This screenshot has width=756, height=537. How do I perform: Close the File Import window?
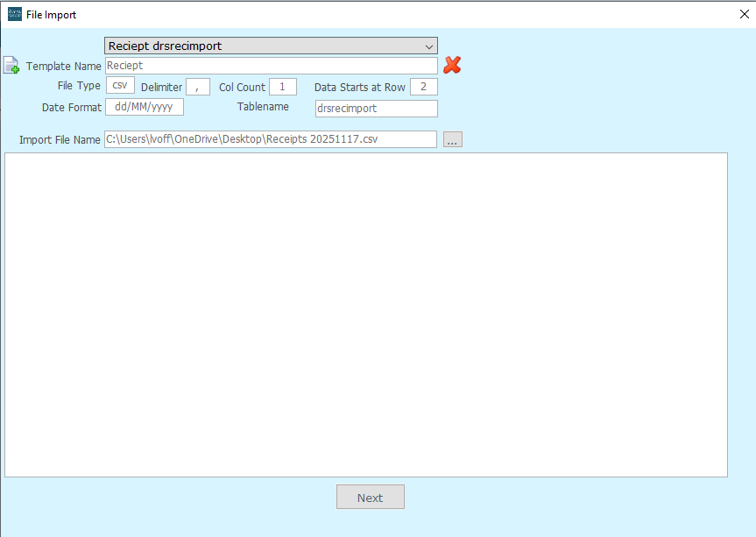(743, 14)
